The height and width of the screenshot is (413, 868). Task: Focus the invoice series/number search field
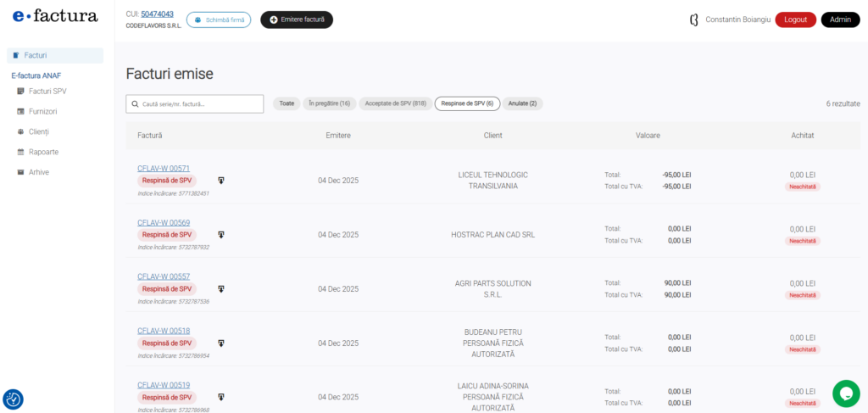pyautogui.click(x=195, y=103)
